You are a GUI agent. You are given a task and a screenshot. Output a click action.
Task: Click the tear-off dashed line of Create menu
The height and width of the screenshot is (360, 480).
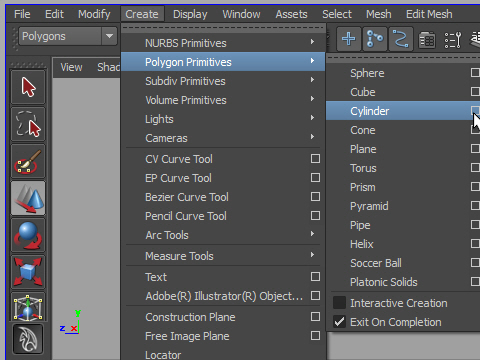[x=223, y=28]
